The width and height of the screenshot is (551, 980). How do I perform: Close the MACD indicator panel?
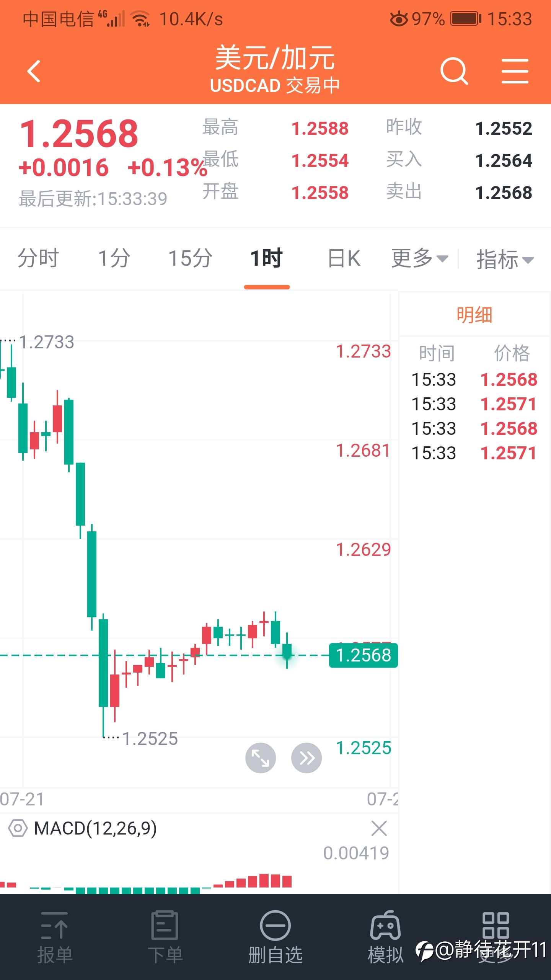379,828
